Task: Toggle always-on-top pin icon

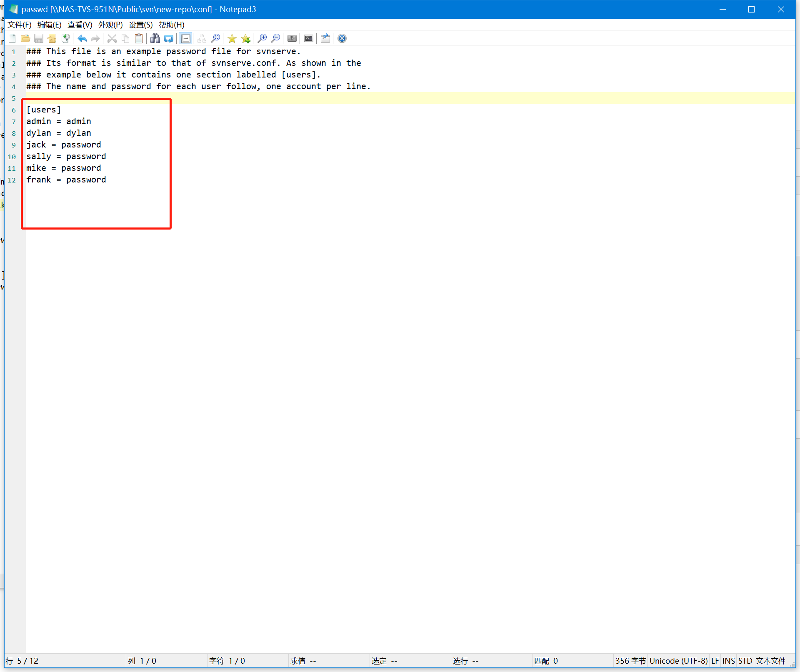Action: pos(325,39)
